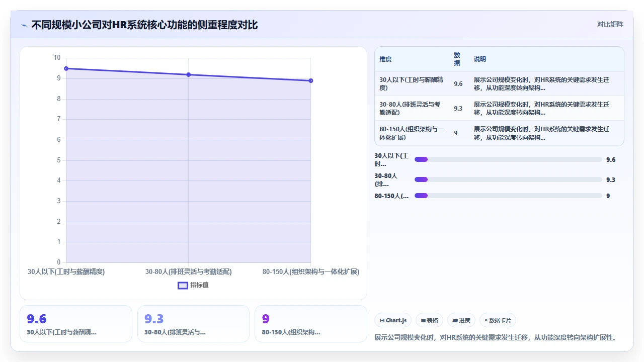
Task: Click the lightning icon beside the title
Action: 24,25
